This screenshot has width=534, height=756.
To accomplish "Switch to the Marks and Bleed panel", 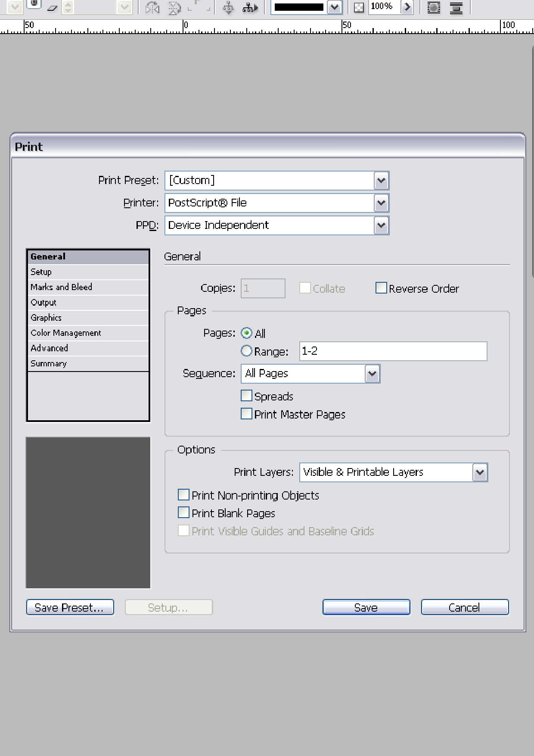I will [x=88, y=287].
